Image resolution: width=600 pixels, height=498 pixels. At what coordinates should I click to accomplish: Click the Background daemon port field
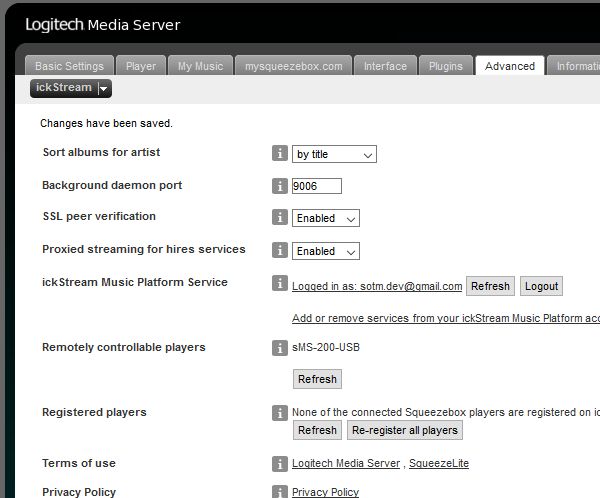(x=316, y=186)
